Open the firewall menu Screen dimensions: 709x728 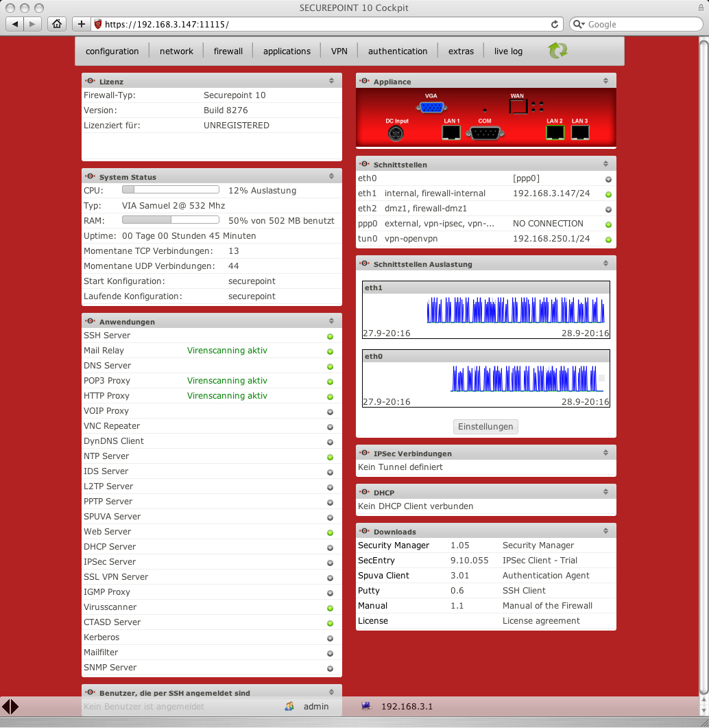pos(228,51)
